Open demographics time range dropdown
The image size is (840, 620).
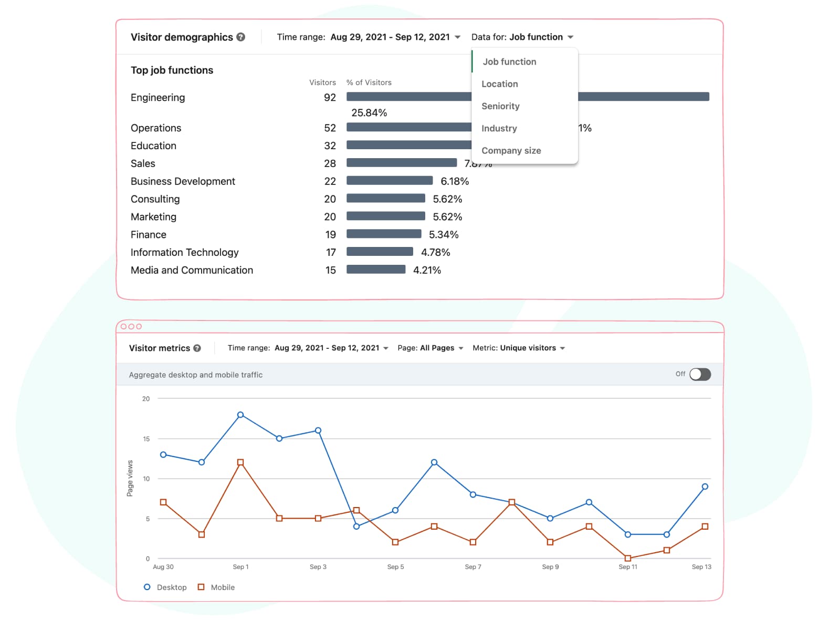(x=369, y=37)
